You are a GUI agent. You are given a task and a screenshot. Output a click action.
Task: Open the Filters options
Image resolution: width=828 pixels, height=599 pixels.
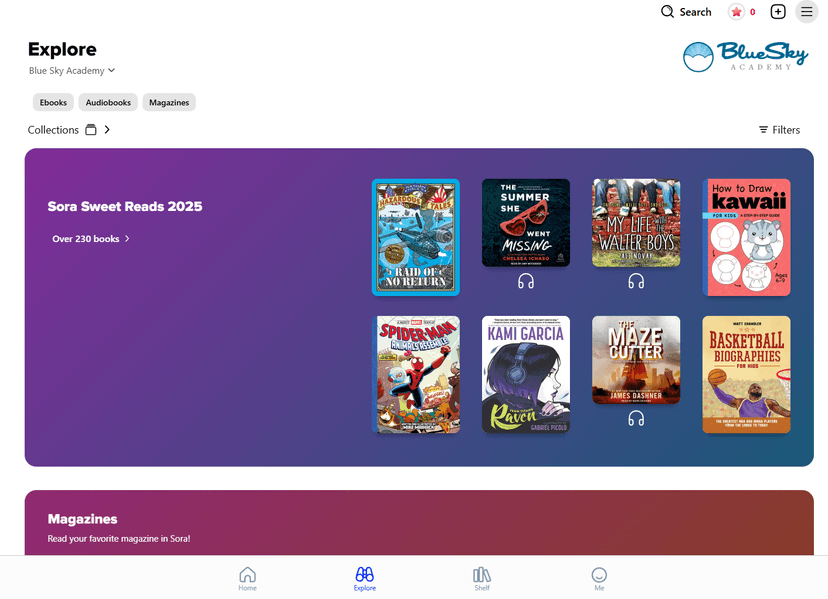tap(779, 130)
